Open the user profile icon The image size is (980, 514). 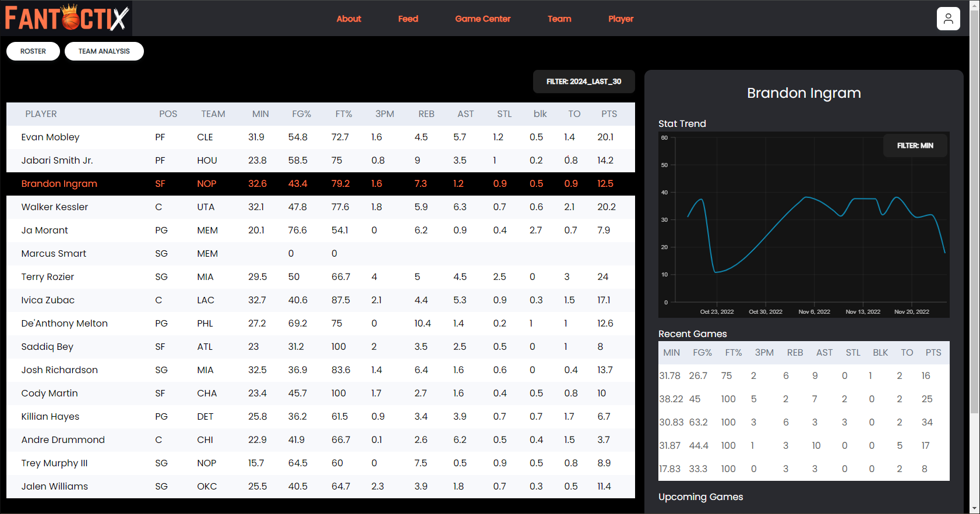pos(948,19)
